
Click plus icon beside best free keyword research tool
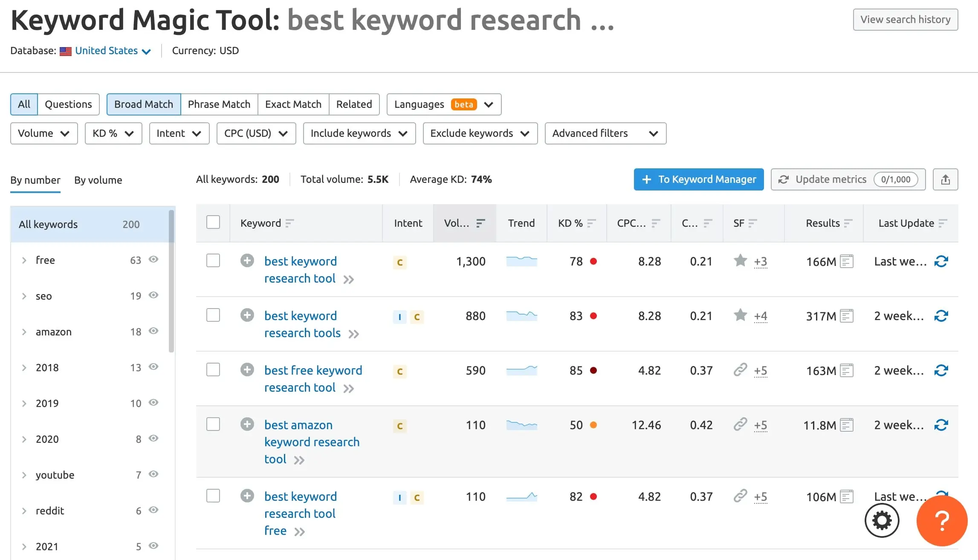pos(247,369)
